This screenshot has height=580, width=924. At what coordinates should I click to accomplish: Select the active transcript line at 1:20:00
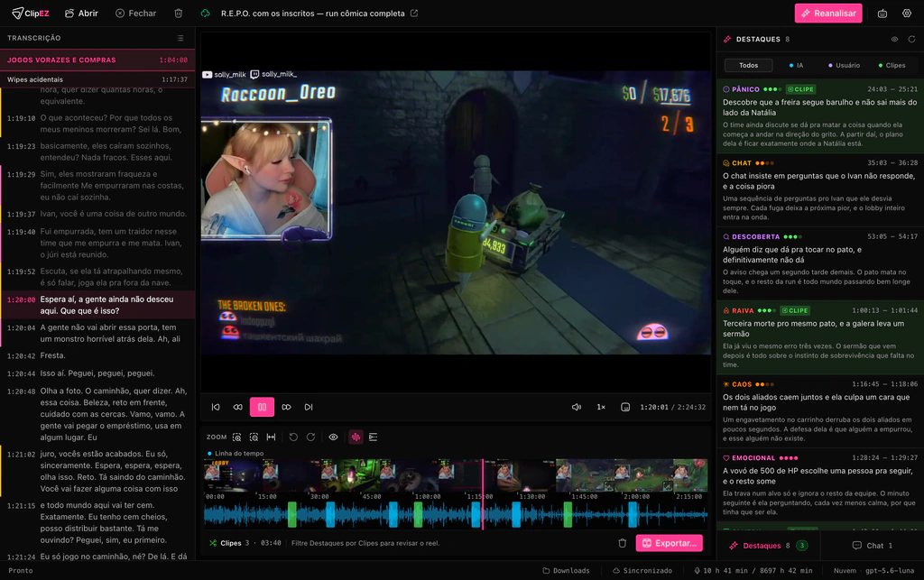(x=97, y=305)
